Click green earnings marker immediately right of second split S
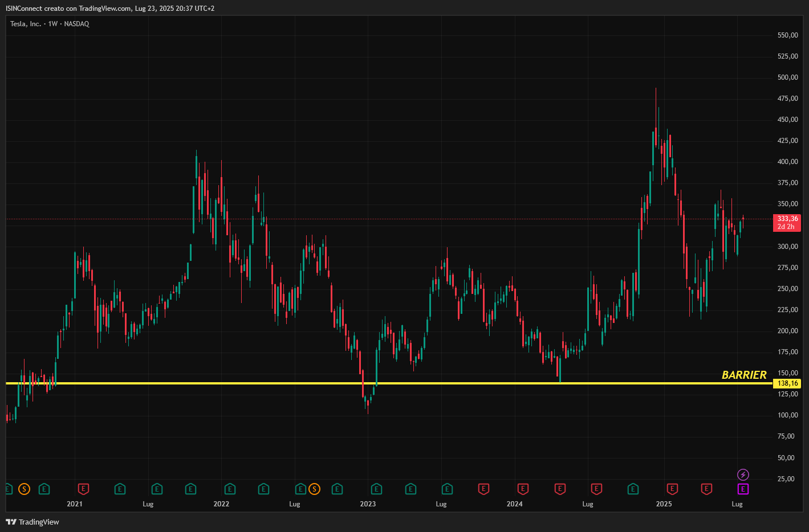 (337, 489)
